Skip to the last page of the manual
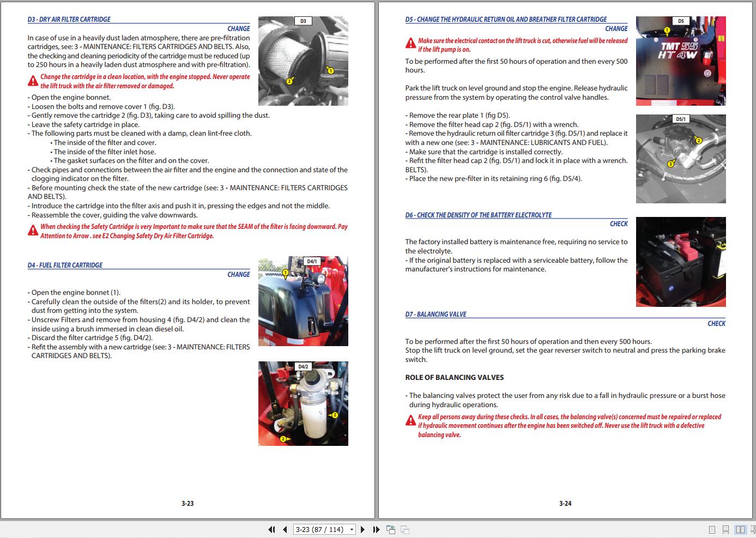Image resolution: width=756 pixels, height=538 pixels. tap(376, 529)
